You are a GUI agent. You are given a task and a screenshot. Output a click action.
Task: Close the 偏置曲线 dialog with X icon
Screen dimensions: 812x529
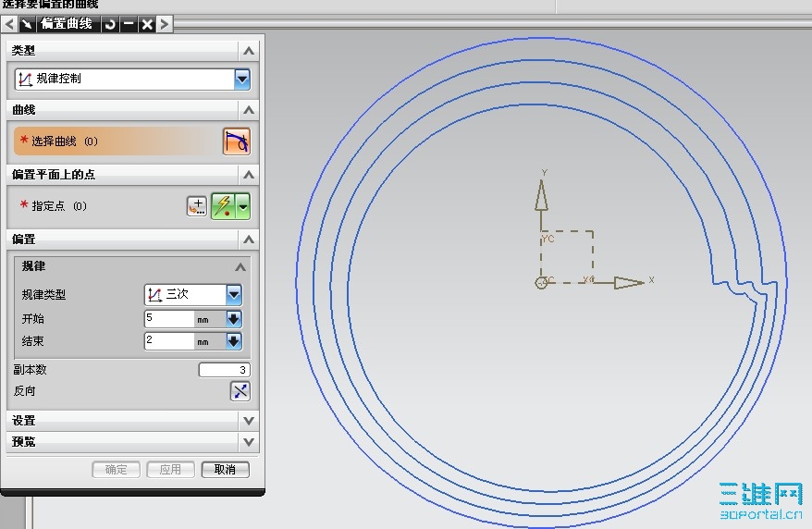(147, 24)
